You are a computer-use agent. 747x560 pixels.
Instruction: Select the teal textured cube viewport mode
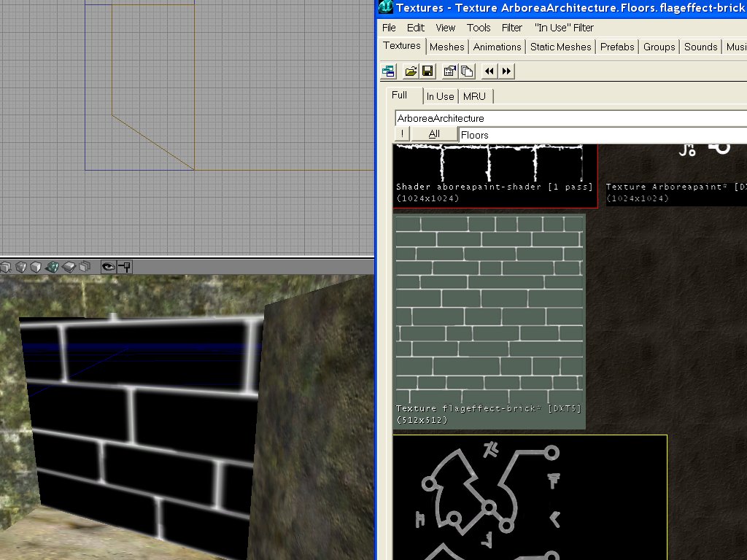[x=52, y=267]
